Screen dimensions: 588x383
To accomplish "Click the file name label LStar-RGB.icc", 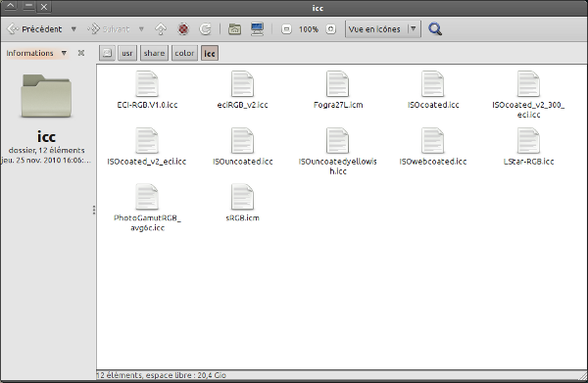I will click(x=528, y=162).
